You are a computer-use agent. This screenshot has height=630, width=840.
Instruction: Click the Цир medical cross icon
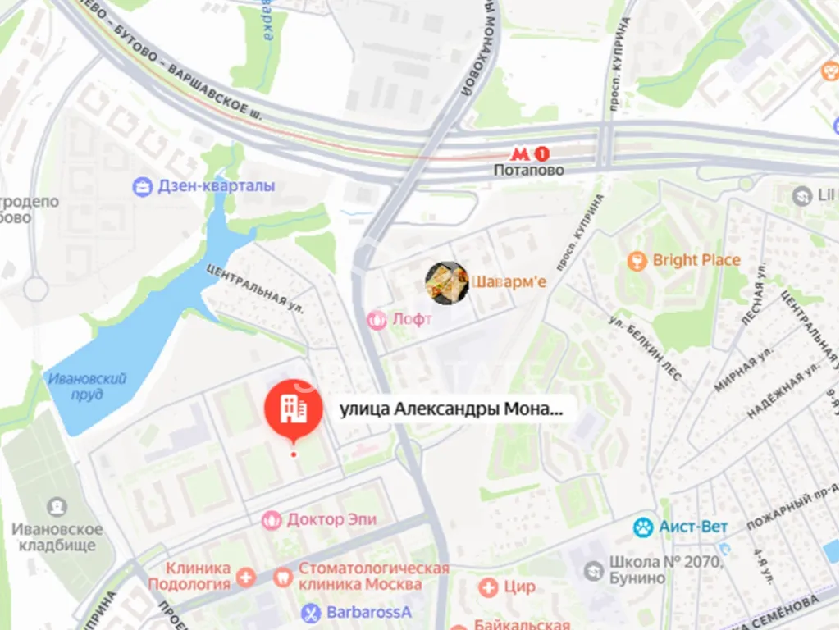point(488,587)
